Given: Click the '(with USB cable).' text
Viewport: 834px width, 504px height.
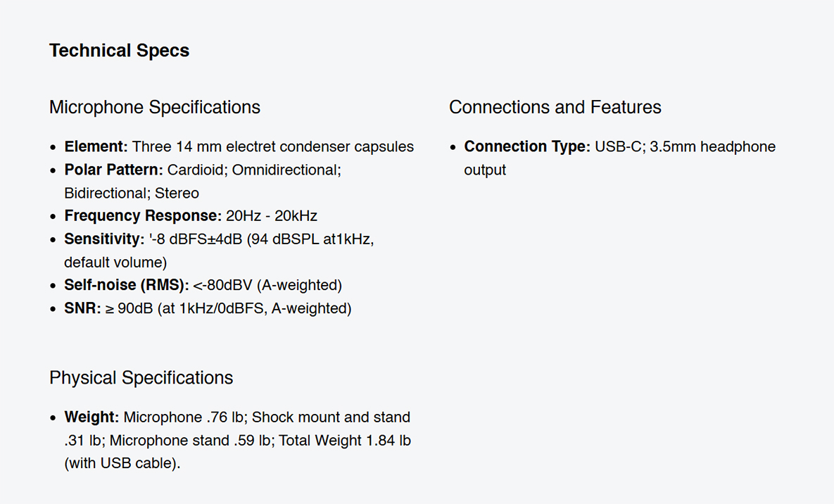Looking at the screenshot, I should [x=122, y=464].
